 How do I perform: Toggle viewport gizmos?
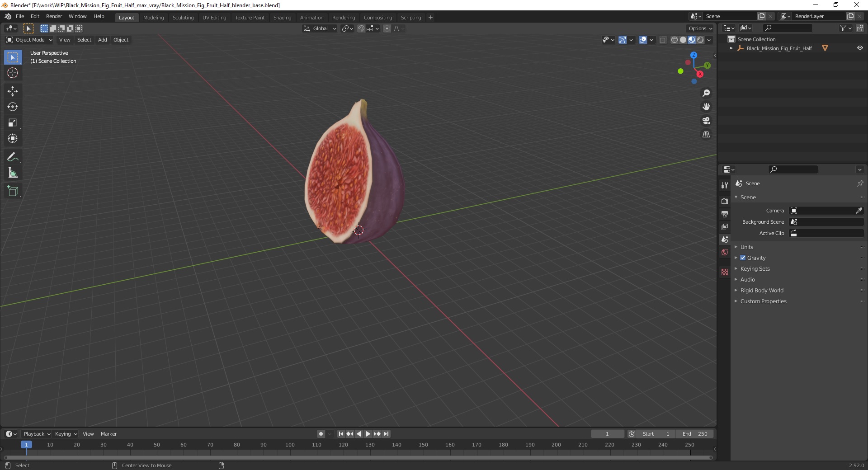click(x=623, y=40)
